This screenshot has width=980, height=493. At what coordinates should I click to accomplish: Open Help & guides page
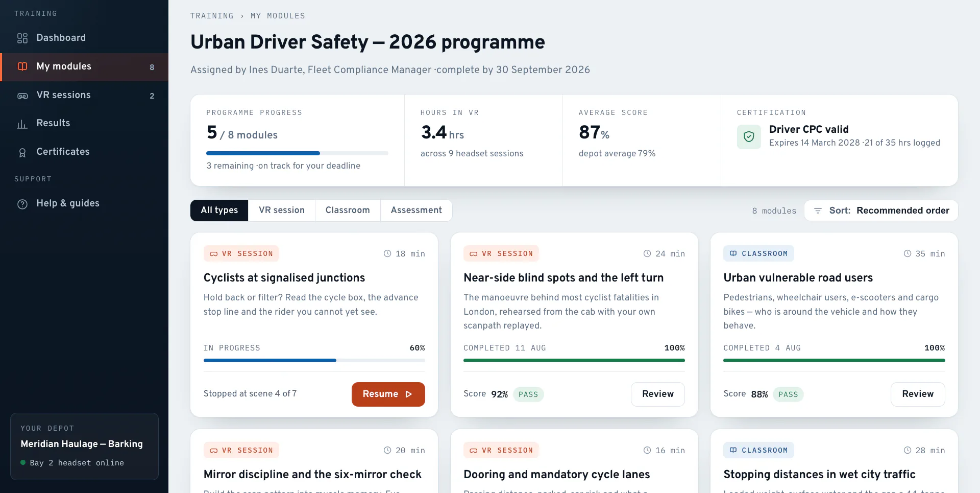(x=84, y=203)
